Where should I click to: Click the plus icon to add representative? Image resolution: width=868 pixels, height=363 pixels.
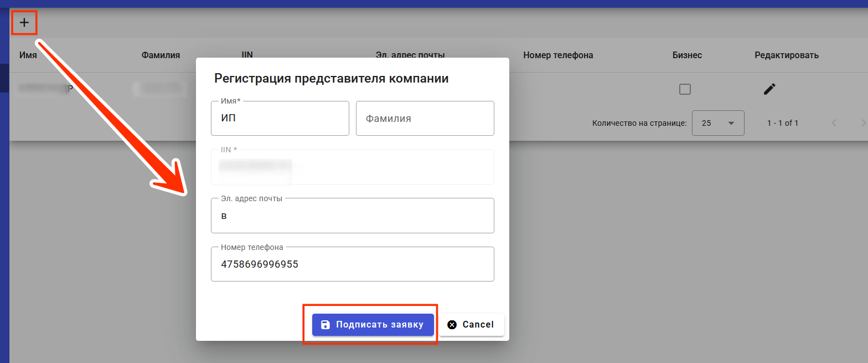click(24, 23)
